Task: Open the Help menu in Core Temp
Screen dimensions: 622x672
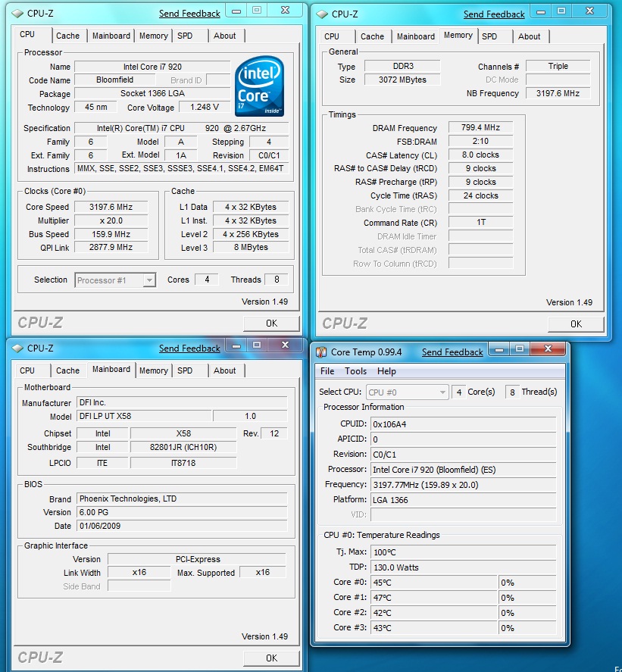Action: (386, 371)
